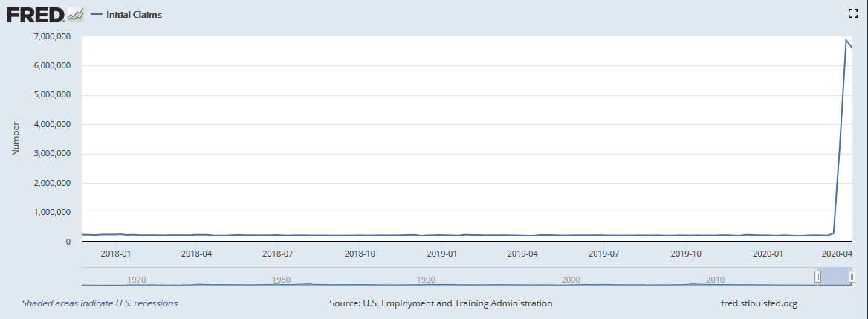Screen dimensions: 868x319
Task: Click the blue line swatch in the legend
Action: click(x=97, y=15)
